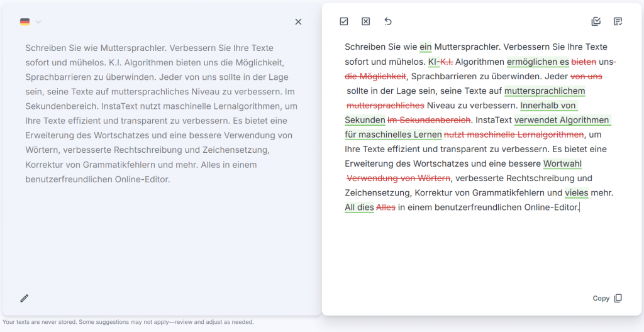644x332 pixels.
Task: Click suggestion "für maschinelles Lernen"
Action: pos(394,135)
